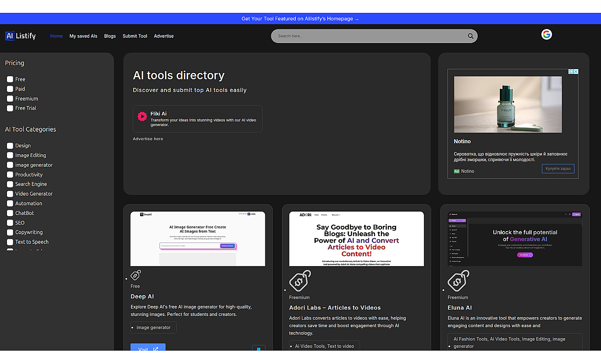Open Adori Labs – Articles to Videos title

click(x=335, y=308)
